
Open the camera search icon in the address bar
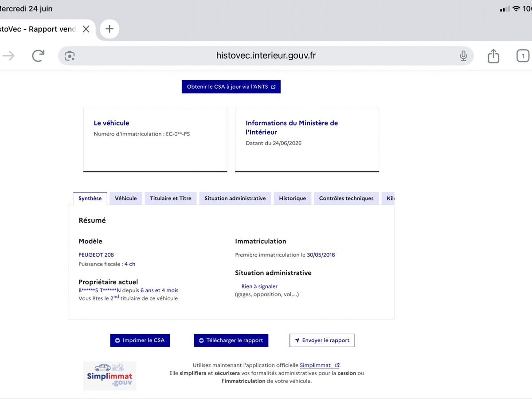pos(70,56)
